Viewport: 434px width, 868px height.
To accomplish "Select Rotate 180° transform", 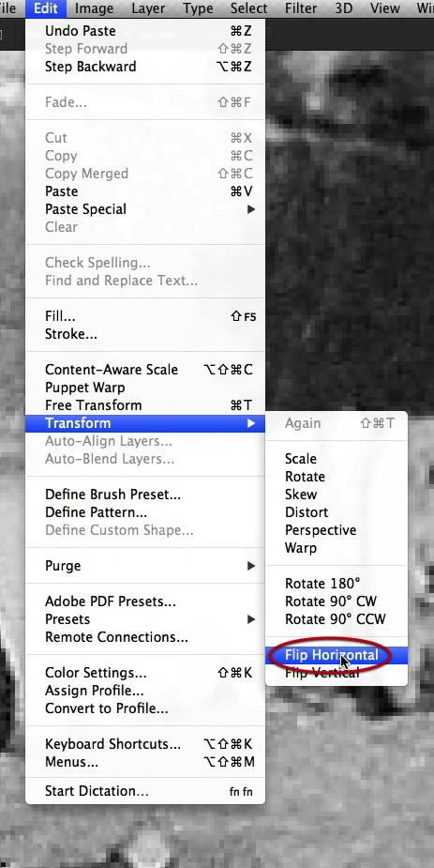I will click(337, 584).
